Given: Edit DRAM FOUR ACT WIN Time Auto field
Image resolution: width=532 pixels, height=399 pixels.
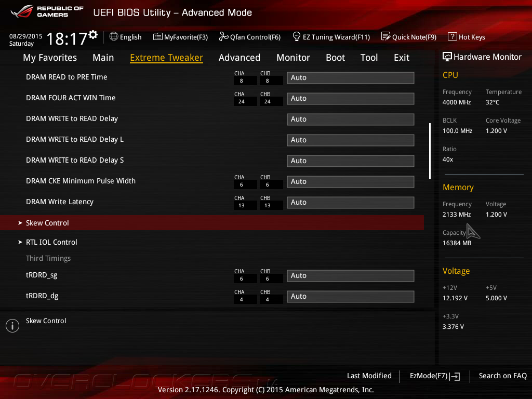Looking at the screenshot, I should tap(351, 98).
